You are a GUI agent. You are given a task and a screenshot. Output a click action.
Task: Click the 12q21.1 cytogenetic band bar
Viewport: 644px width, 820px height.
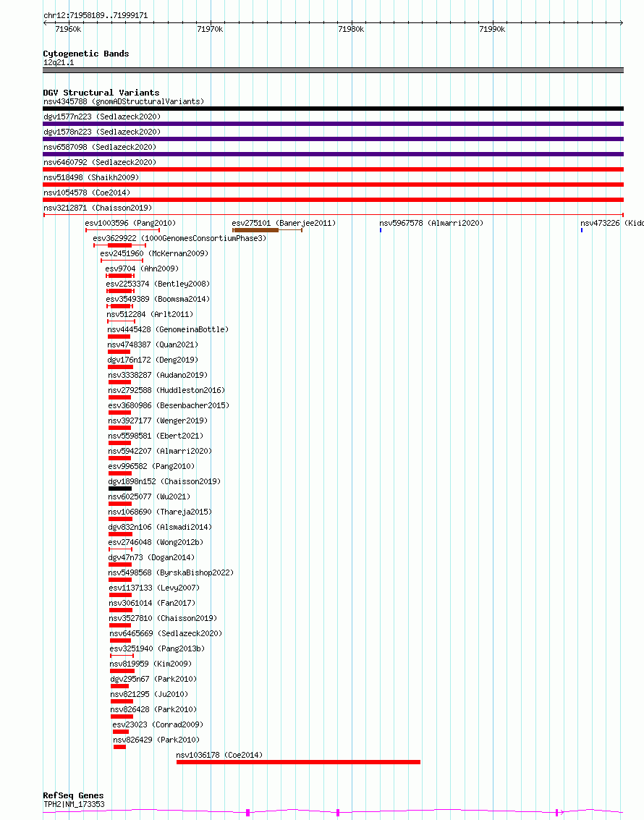[x=333, y=70]
